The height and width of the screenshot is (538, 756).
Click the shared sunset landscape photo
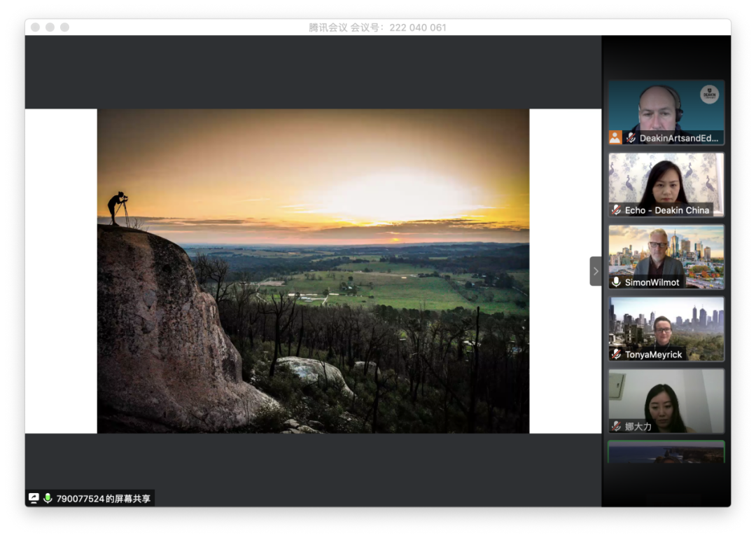coord(313,270)
